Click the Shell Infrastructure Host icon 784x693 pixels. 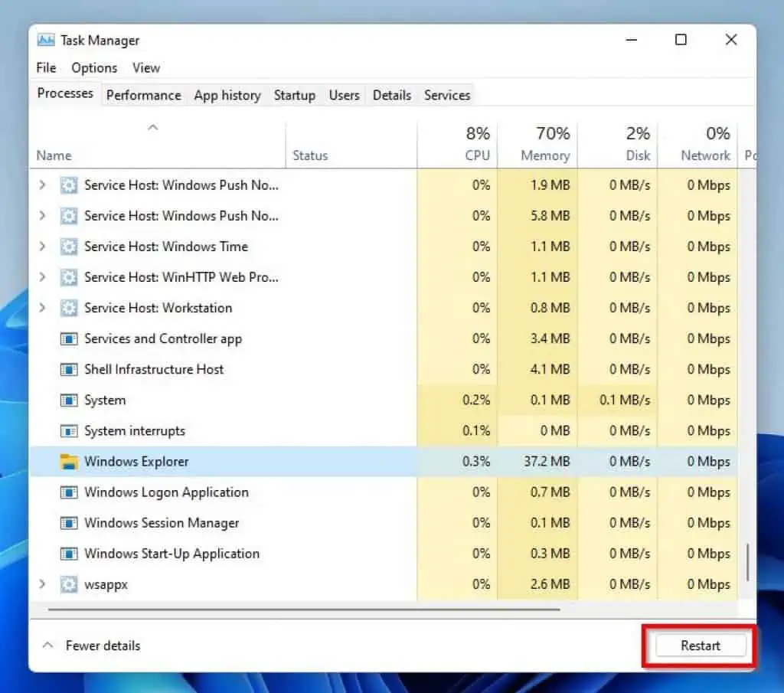pos(68,370)
